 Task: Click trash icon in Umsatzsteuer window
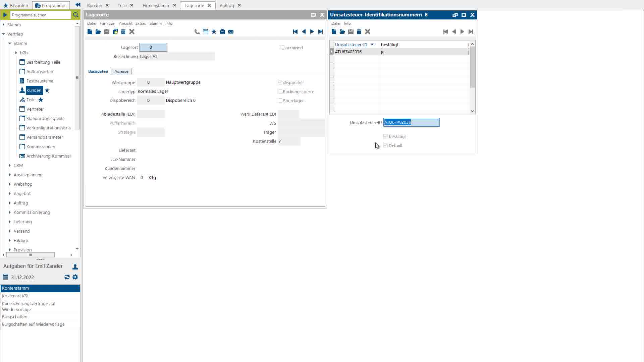(x=359, y=32)
